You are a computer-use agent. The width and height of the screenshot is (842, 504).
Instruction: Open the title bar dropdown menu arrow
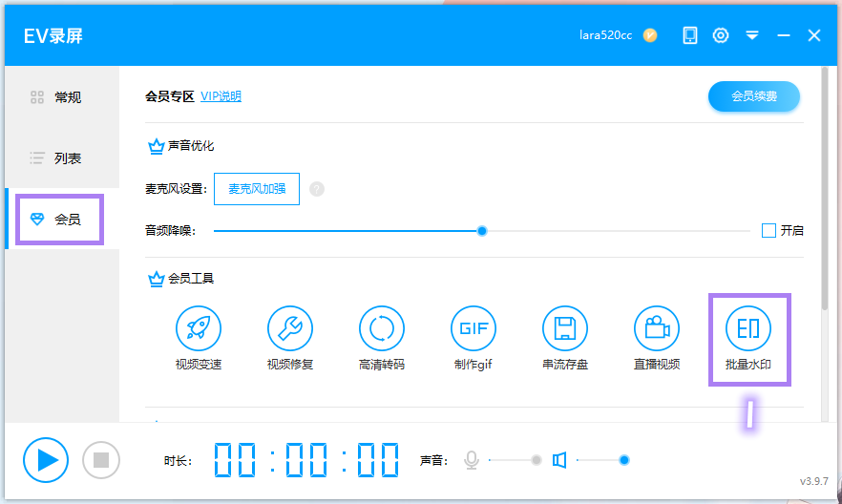coord(752,35)
